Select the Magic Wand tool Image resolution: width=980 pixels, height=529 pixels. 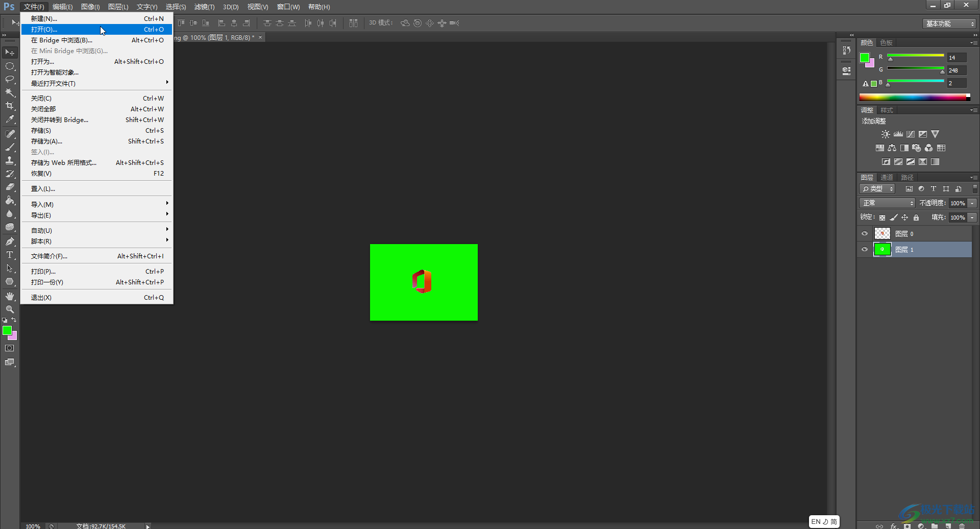click(10, 92)
